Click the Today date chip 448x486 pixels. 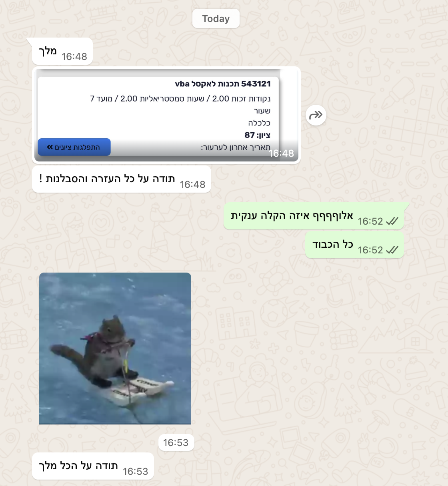[216, 19]
